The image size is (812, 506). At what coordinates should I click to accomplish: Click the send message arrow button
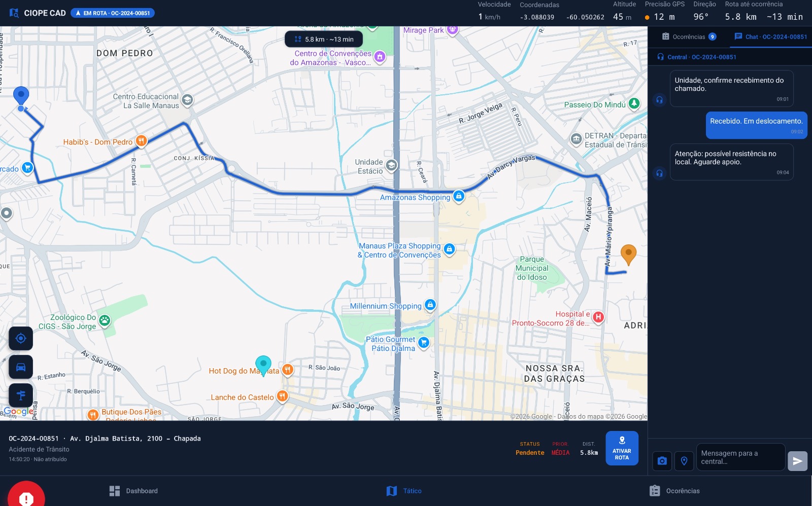click(x=797, y=461)
